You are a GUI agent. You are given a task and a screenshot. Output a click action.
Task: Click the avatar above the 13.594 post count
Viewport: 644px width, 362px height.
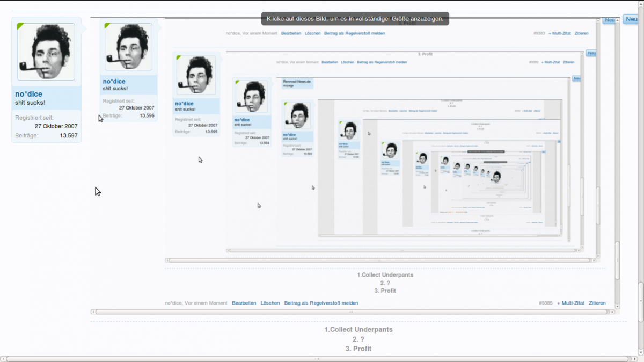click(x=252, y=97)
